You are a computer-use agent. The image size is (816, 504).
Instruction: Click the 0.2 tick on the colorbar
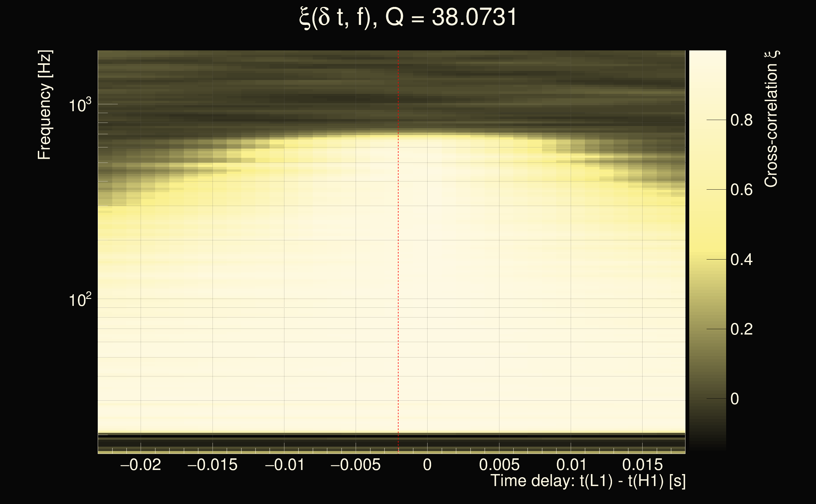(x=741, y=329)
